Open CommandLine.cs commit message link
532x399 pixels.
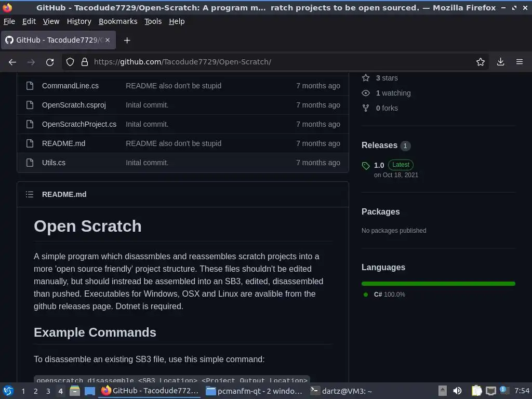coord(174,86)
